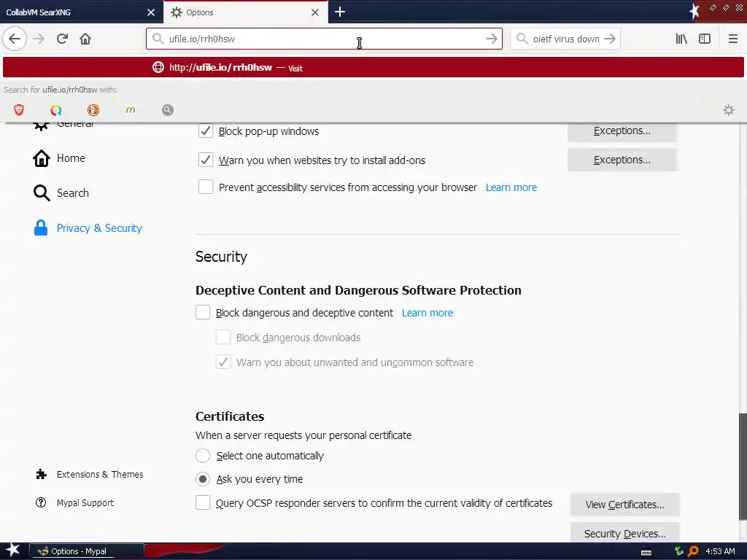Go back to the previous page
Image resolution: width=747 pixels, height=560 pixels.
[15, 39]
